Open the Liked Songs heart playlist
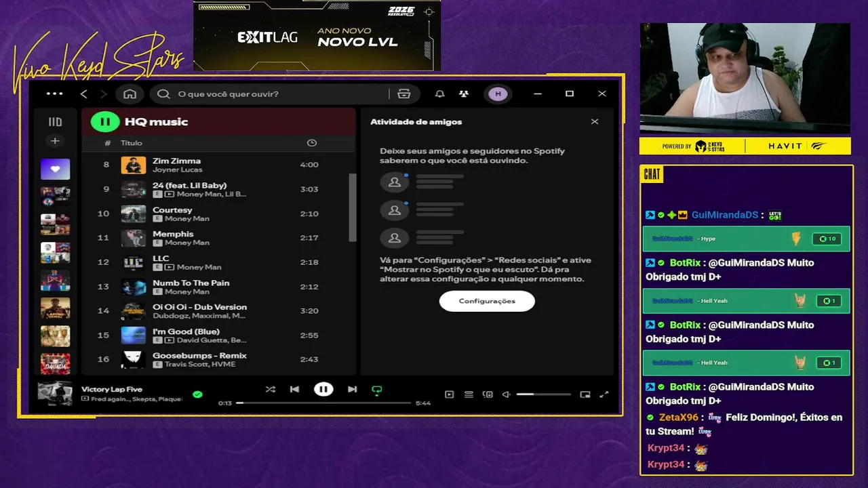The width and height of the screenshot is (868, 488). tap(55, 169)
